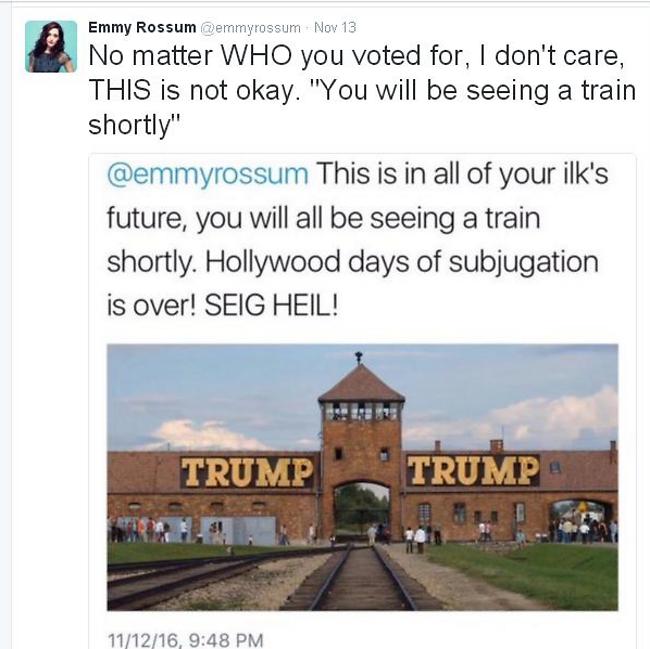Click the crowd of visitors at photo's left

click(x=140, y=530)
